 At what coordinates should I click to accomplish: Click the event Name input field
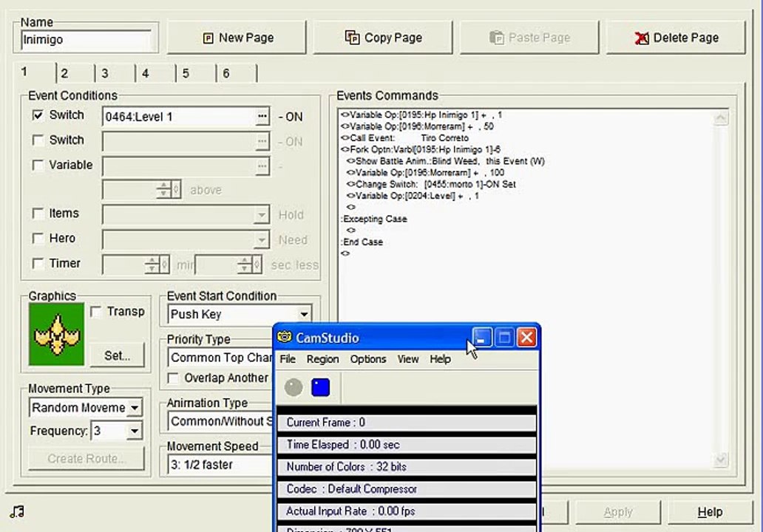(86, 39)
